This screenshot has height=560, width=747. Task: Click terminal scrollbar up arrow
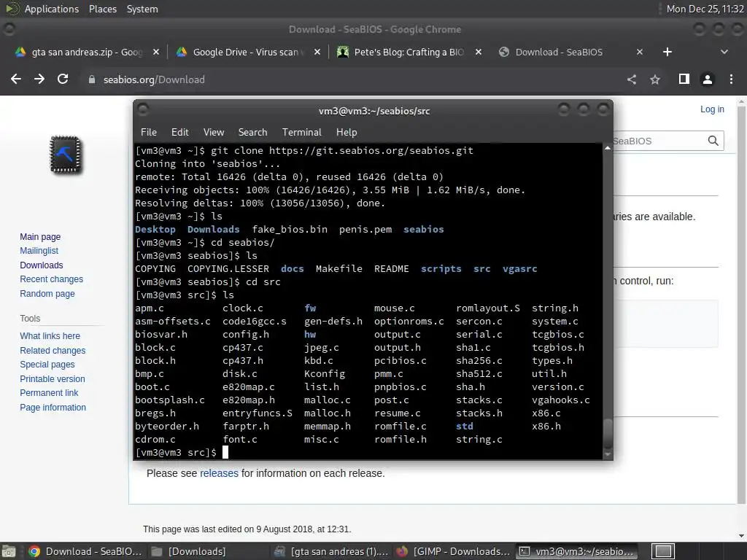608,148
